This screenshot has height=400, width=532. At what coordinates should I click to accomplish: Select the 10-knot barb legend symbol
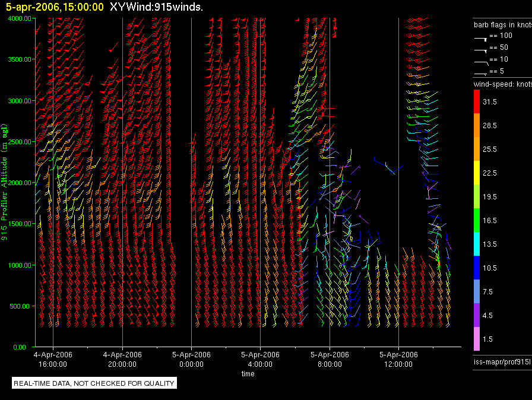480,61
